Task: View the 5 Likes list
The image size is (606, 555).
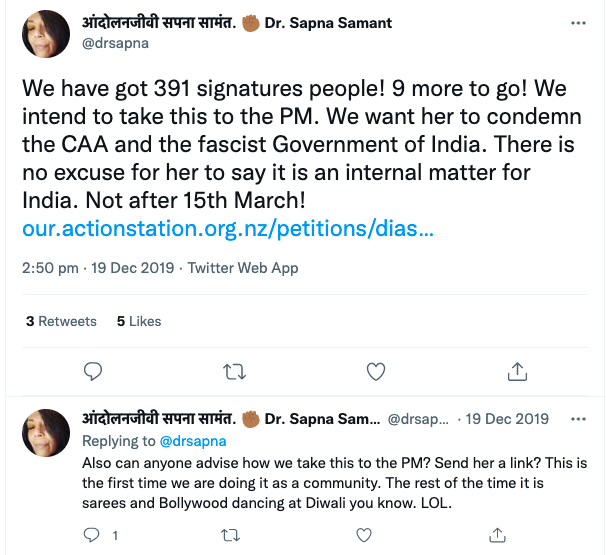Action: coord(139,321)
